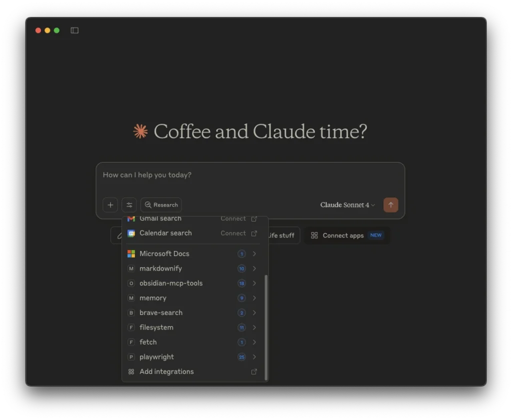The image size is (512, 420).
Task: Click the markdownify M icon
Action: pos(131,268)
